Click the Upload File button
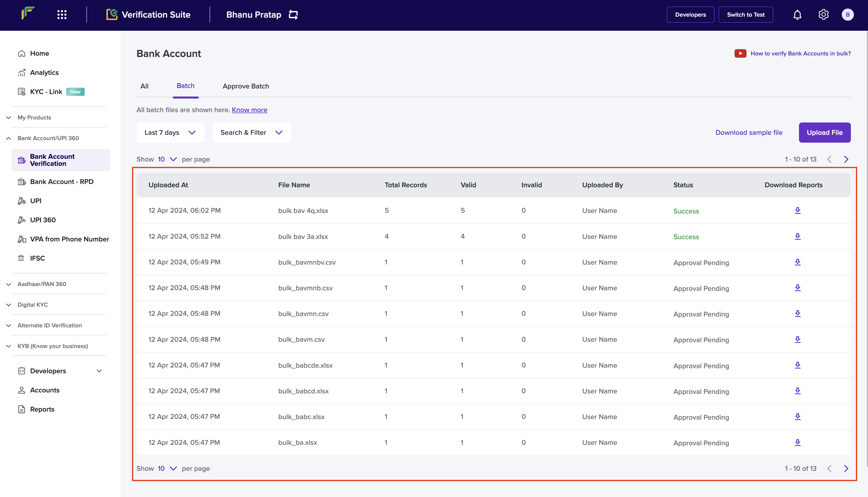Viewport: 868px width, 497px height. point(824,133)
